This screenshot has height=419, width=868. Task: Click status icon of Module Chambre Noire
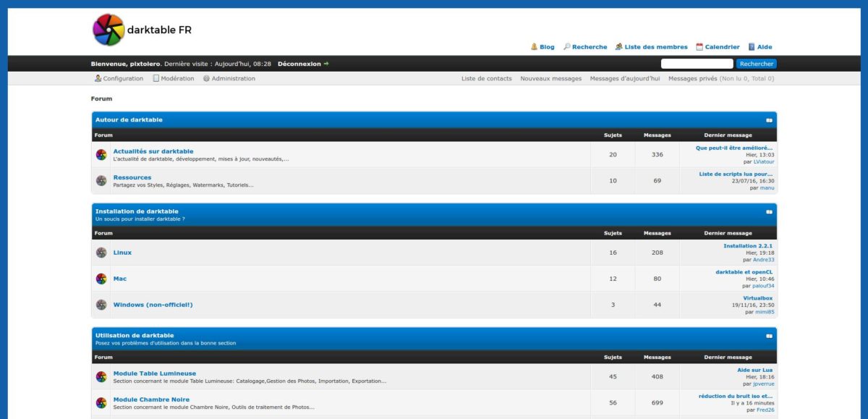click(x=101, y=402)
